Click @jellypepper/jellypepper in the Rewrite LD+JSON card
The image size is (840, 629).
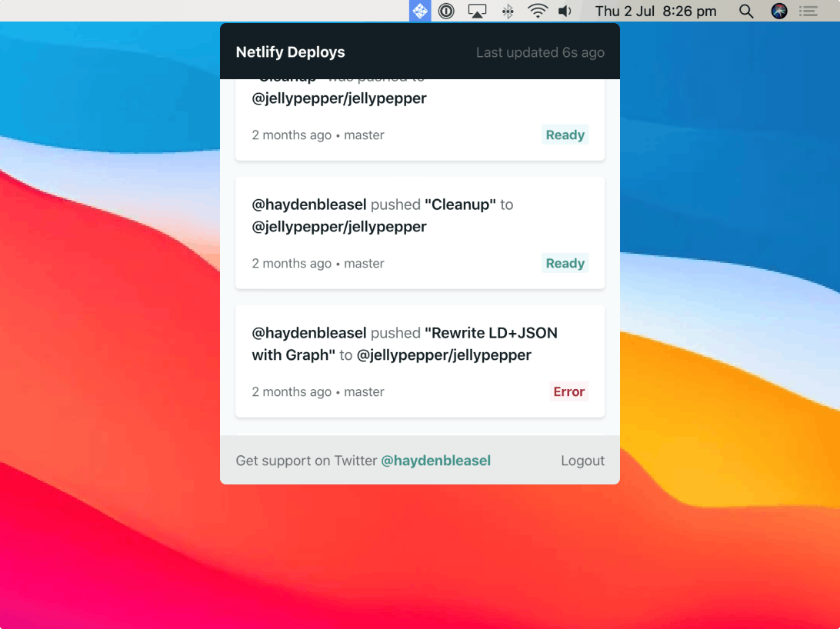coord(444,355)
